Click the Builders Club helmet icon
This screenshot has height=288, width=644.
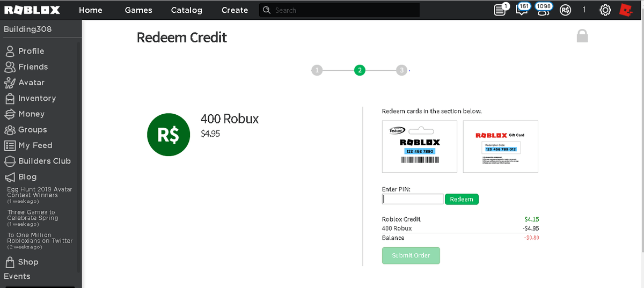[10, 161]
